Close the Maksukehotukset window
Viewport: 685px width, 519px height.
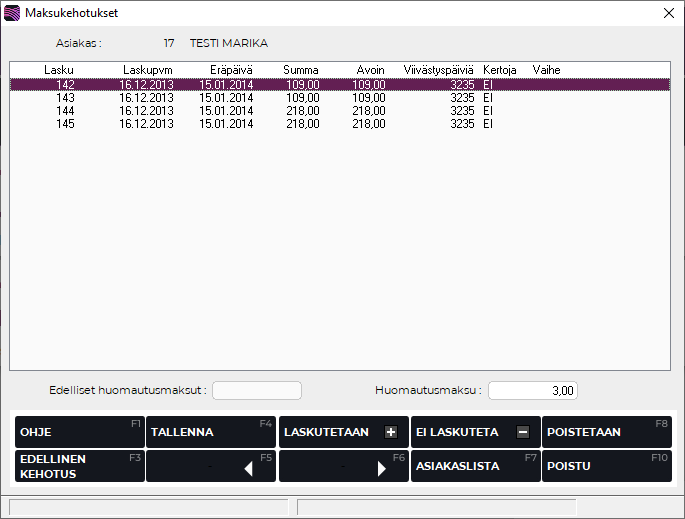pos(668,13)
